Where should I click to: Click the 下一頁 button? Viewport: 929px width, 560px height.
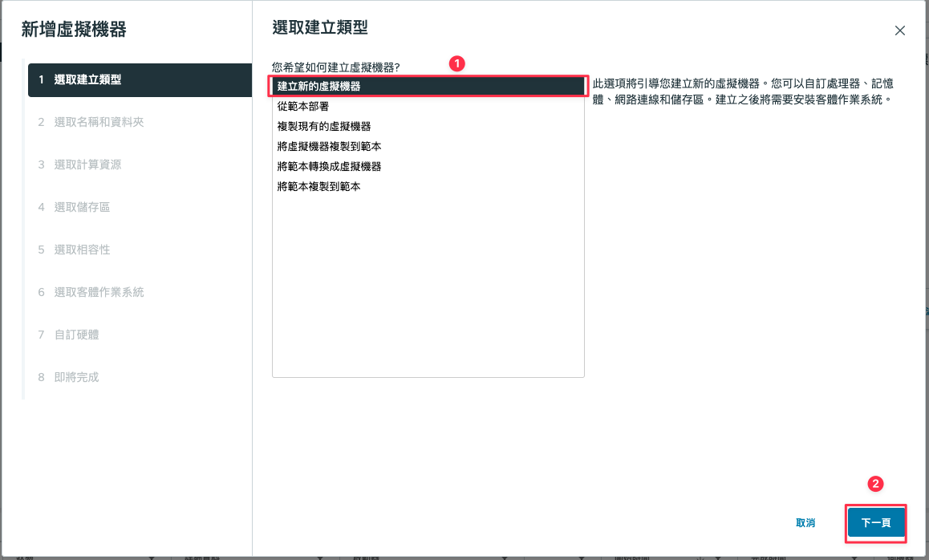876,522
